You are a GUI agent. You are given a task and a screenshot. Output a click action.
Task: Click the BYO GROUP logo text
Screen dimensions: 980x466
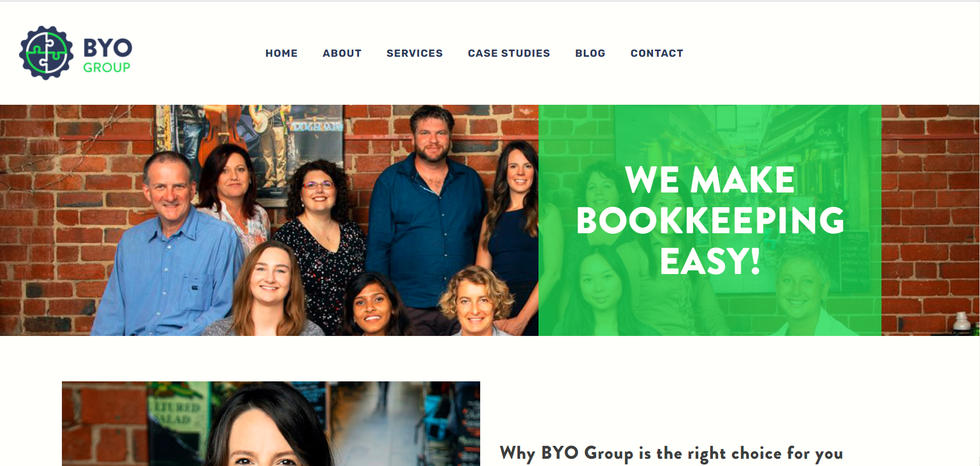point(107,55)
